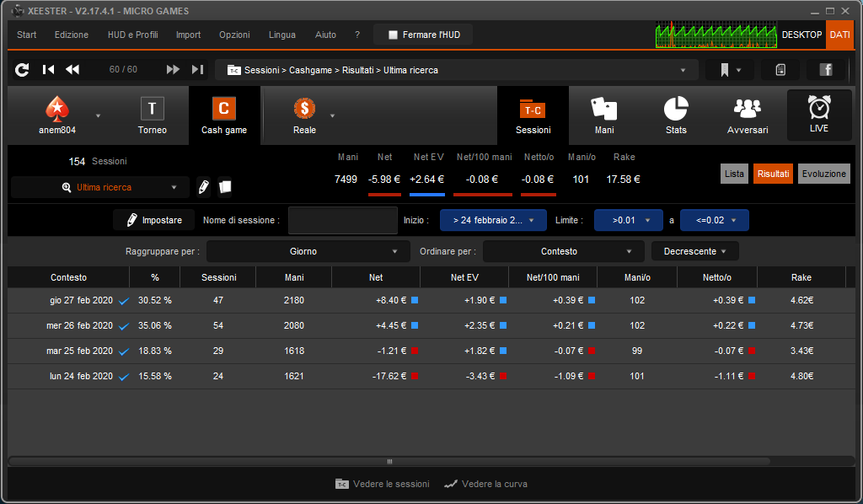Open the Ultima ricerca dropdown
This screenshot has height=504, width=863.
pyautogui.click(x=100, y=187)
